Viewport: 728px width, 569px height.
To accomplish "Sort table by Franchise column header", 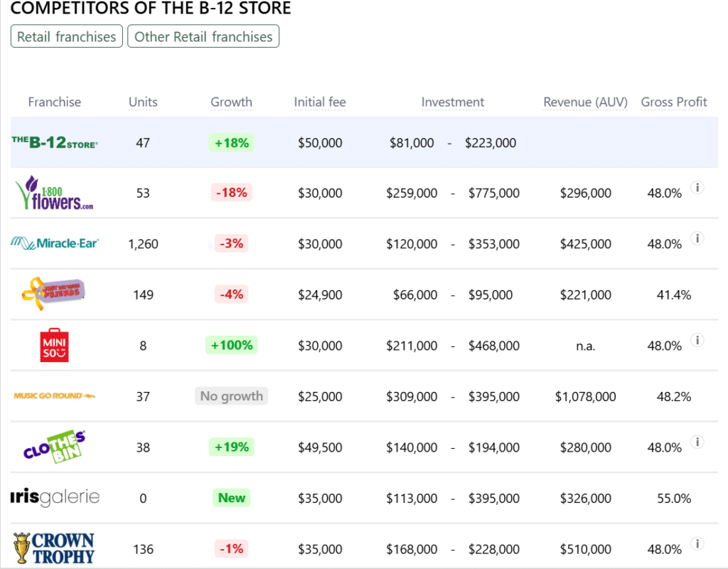I will point(54,102).
